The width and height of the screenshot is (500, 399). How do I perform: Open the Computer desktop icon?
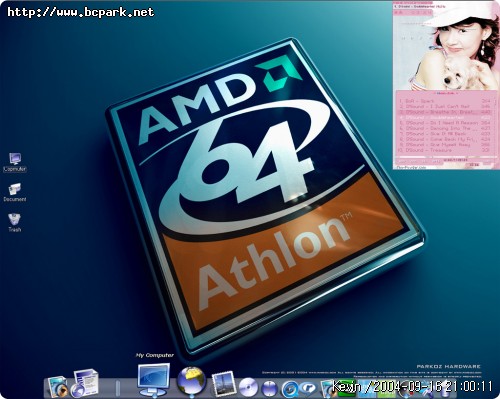click(x=15, y=162)
